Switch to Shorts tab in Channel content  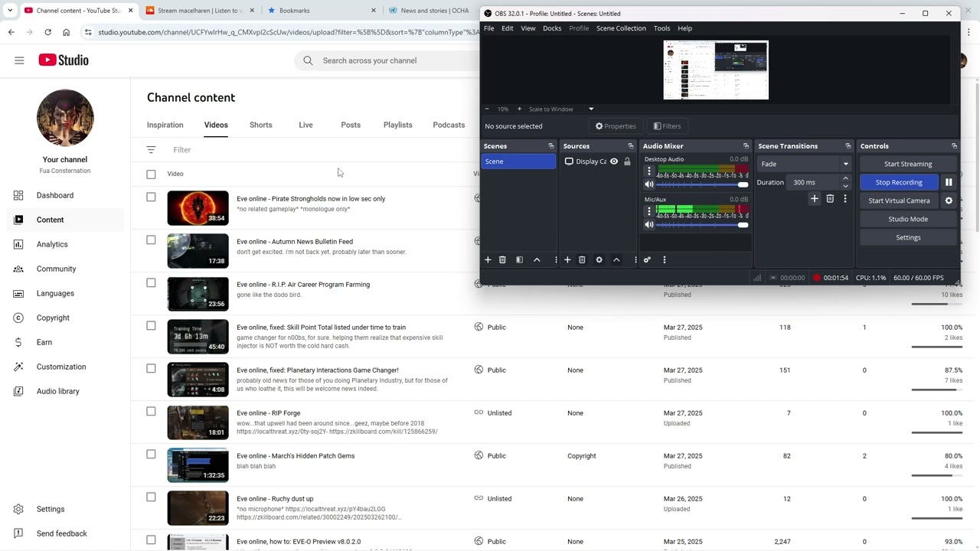click(260, 125)
